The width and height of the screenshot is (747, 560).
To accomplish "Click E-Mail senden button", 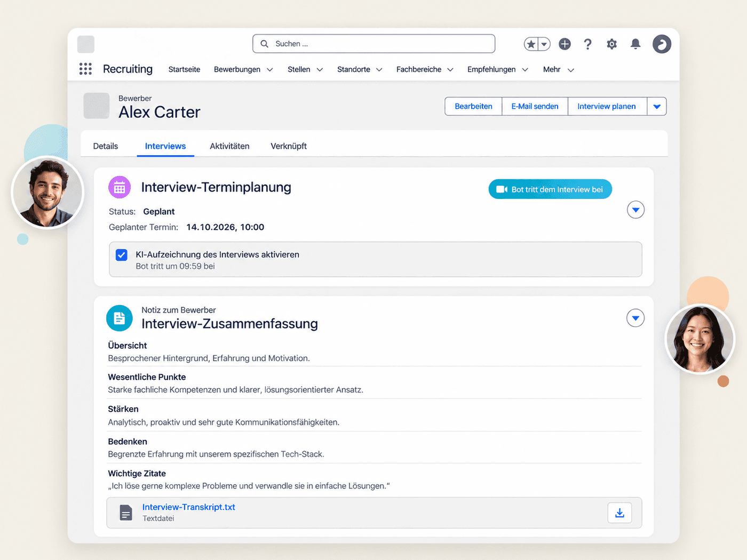I will [x=535, y=106].
